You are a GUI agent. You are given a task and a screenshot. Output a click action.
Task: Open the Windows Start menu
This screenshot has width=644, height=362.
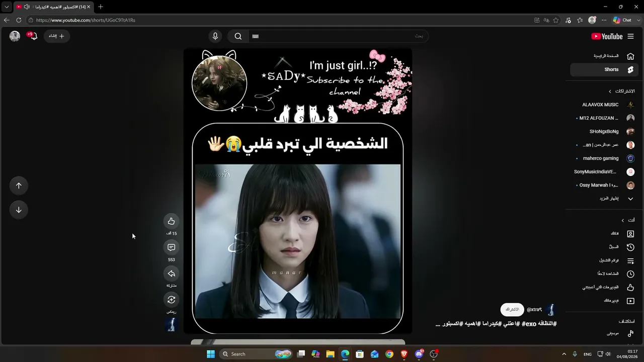point(211,354)
